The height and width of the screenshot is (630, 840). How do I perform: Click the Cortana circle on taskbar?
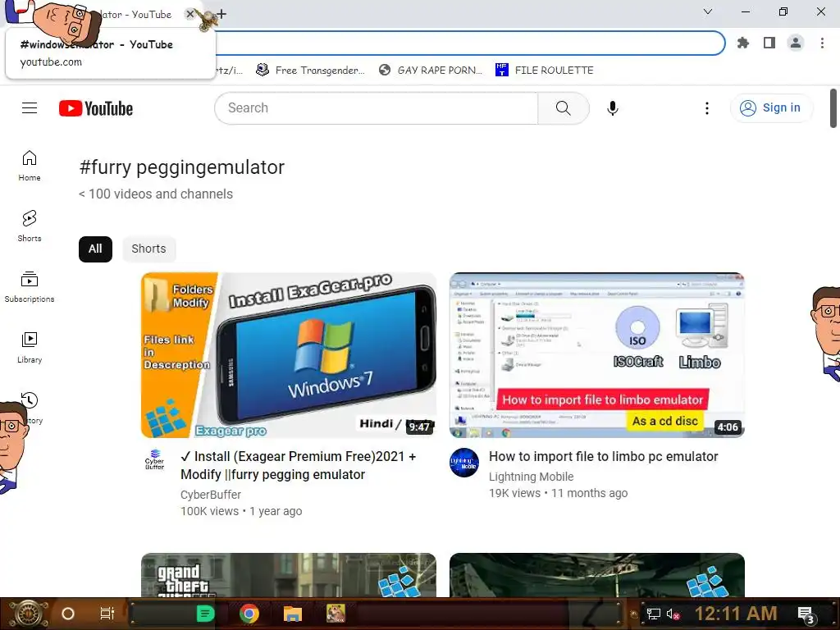tap(68, 614)
